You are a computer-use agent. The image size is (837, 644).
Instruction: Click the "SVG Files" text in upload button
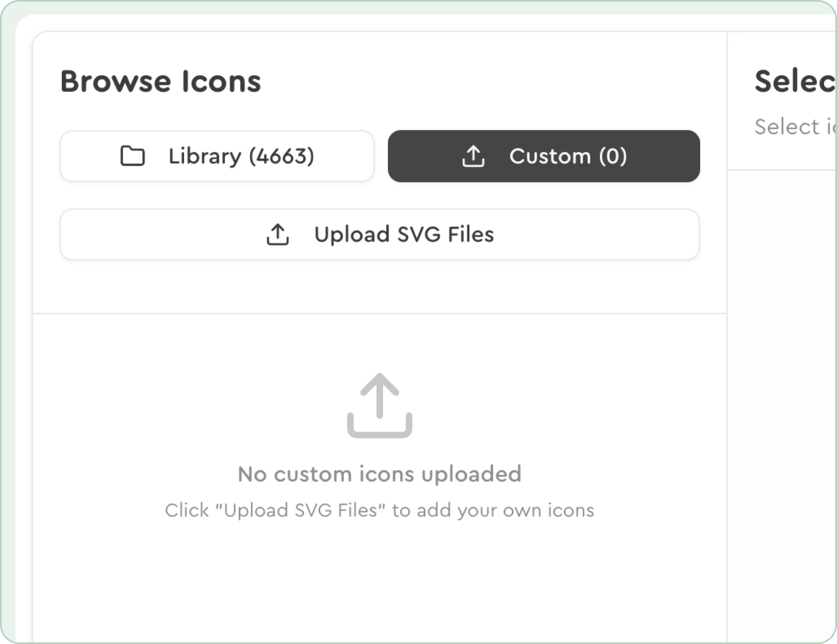pyautogui.click(x=445, y=235)
